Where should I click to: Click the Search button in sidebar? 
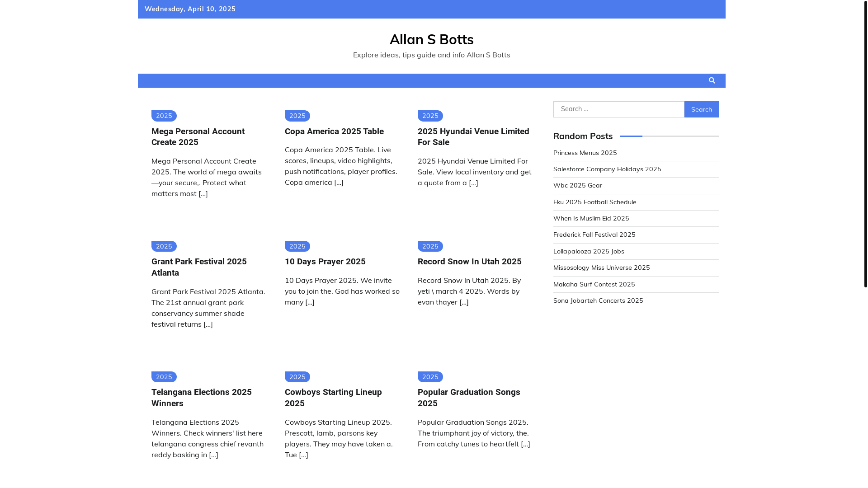coord(701,109)
